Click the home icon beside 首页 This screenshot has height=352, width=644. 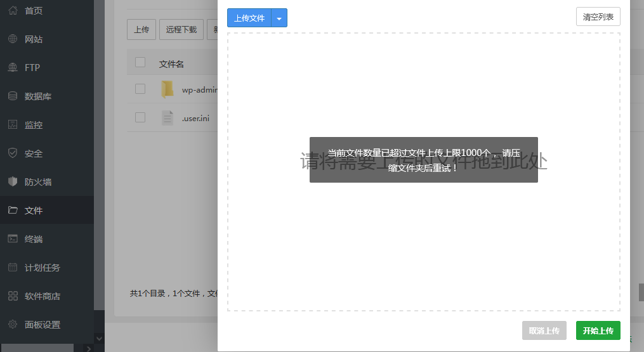point(13,10)
